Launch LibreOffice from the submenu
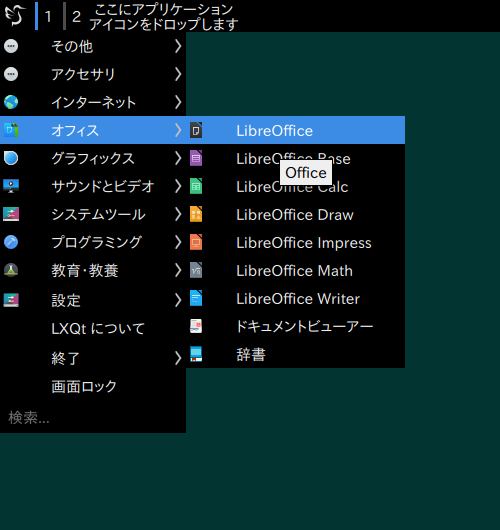Viewport: 500px width, 530px height. (295, 130)
